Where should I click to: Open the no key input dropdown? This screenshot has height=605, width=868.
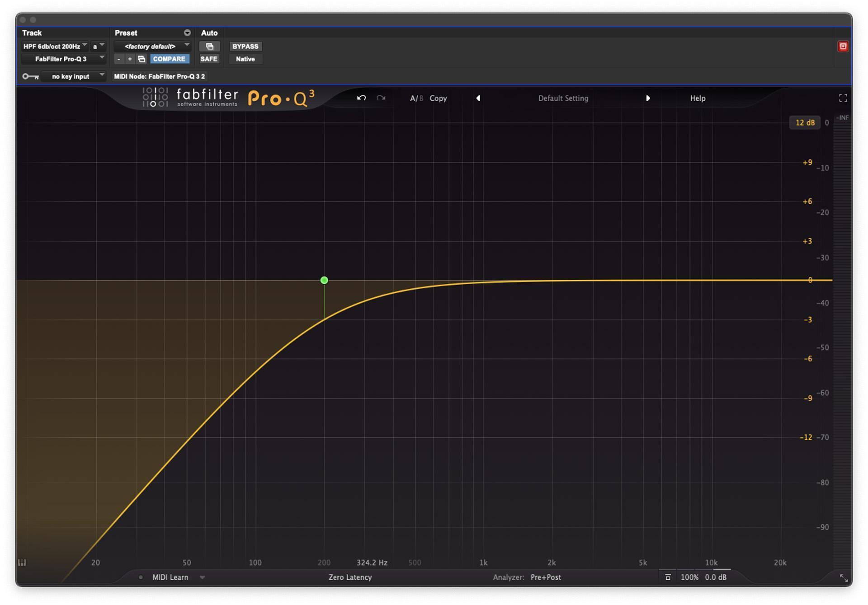click(74, 76)
